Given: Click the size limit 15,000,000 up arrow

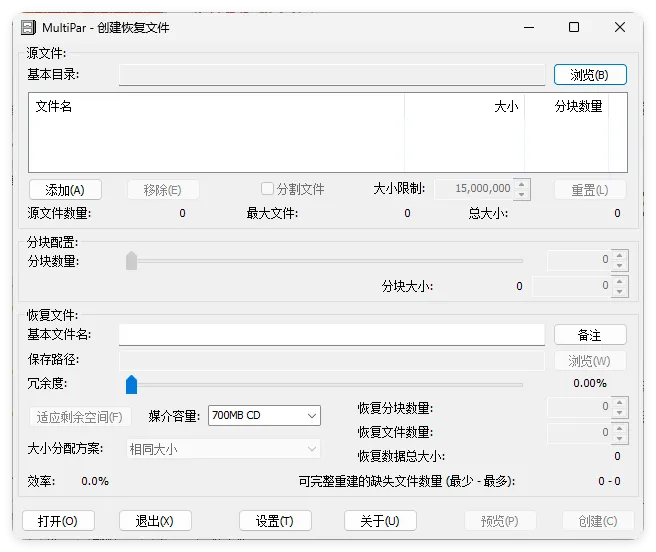Looking at the screenshot, I should click(x=523, y=184).
